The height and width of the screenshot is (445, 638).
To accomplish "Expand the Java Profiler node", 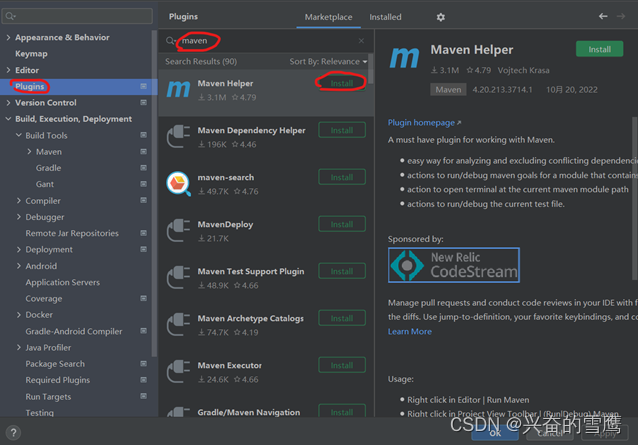I will [19, 347].
